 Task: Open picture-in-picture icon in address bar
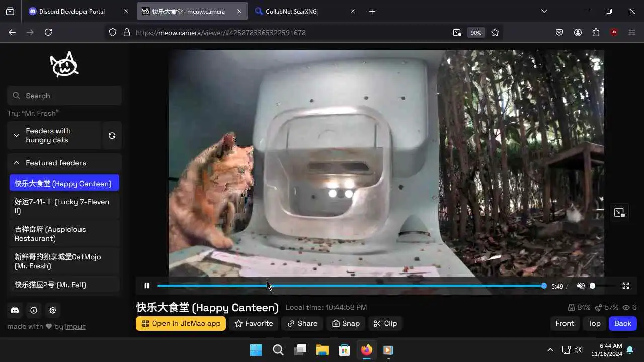click(457, 32)
